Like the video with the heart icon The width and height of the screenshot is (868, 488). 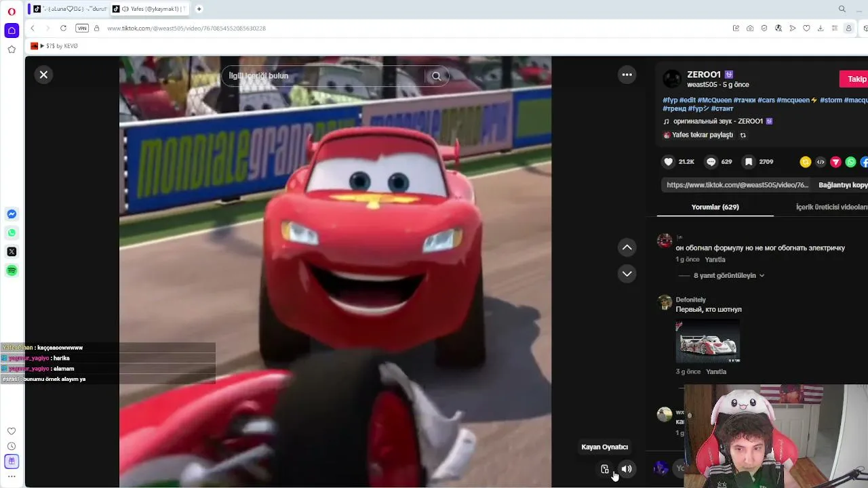pos(669,162)
